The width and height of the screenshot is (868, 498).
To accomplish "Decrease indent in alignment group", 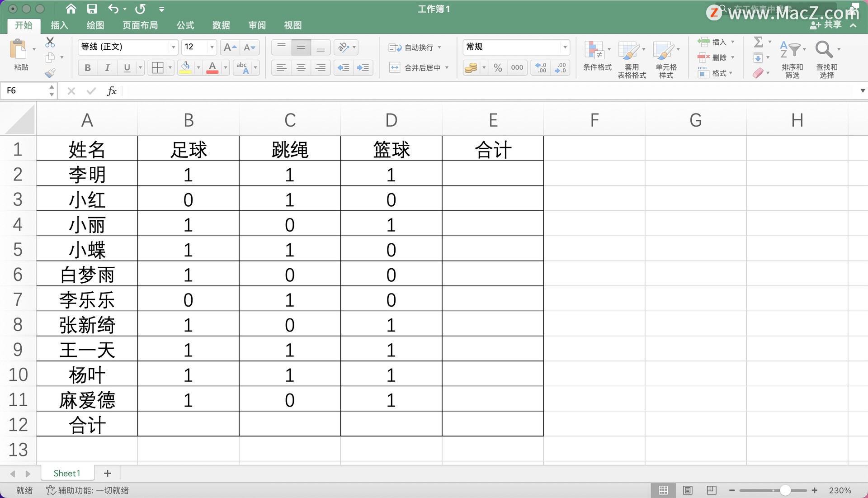I will tap(344, 68).
